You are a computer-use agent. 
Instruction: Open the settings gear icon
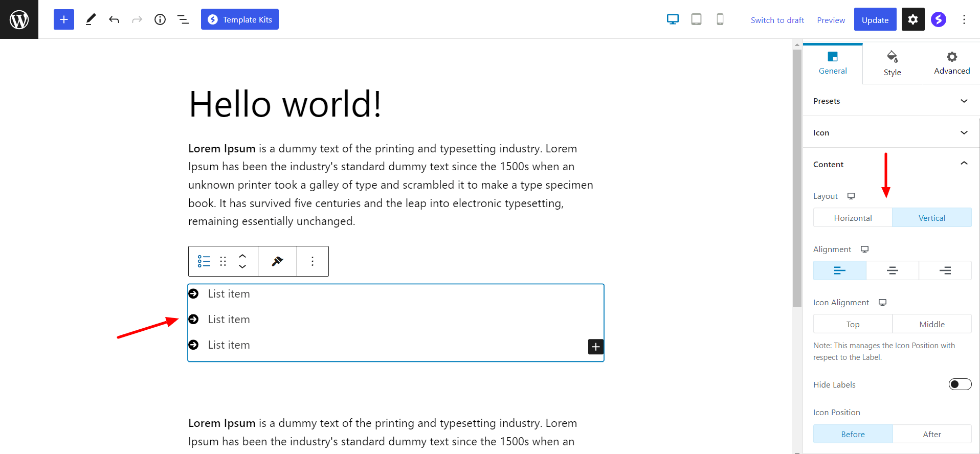click(912, 19)
